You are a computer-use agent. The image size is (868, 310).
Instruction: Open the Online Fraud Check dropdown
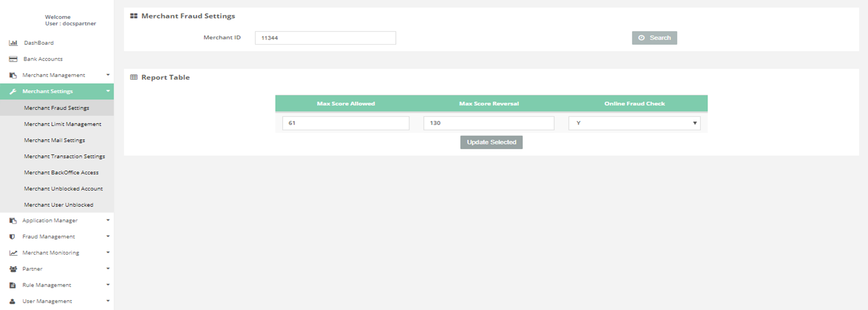click(634, 123)
